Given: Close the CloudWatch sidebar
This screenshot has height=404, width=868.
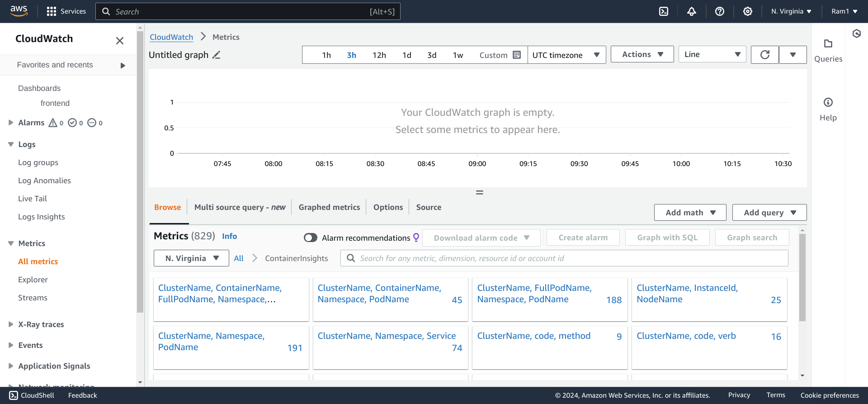Looking at the screenshot, I should (x=120, y=41).
